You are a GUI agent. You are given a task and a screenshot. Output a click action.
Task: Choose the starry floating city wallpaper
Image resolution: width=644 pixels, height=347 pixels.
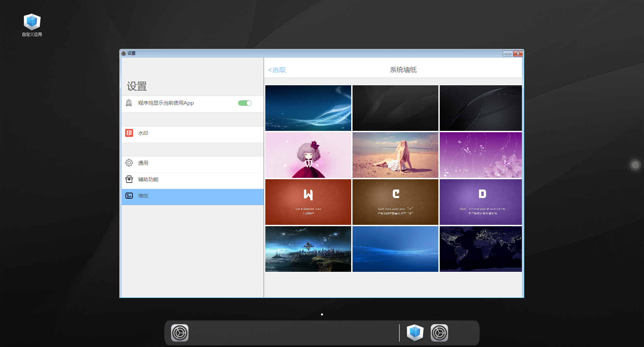click(x=308, y=249)
